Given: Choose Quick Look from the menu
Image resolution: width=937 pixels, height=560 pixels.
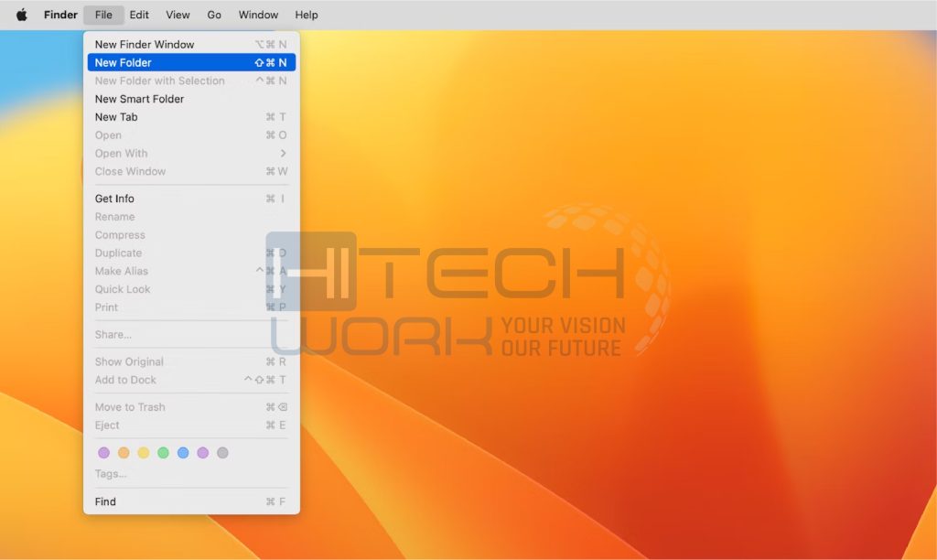Looking at the screenshot, I should (191, 289).
